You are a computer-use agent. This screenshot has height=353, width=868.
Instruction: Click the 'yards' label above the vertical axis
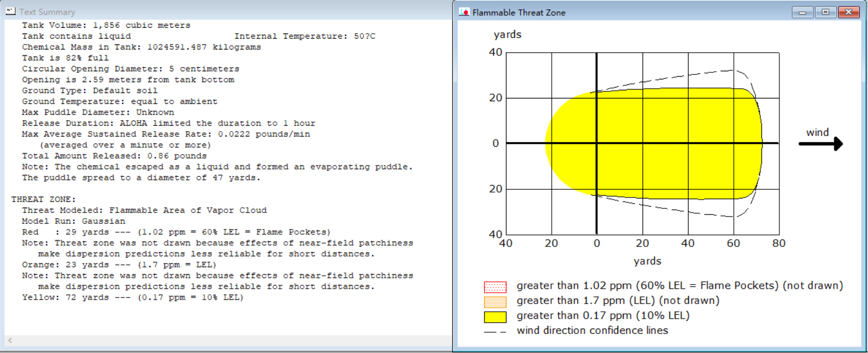[x=507, y=34]
